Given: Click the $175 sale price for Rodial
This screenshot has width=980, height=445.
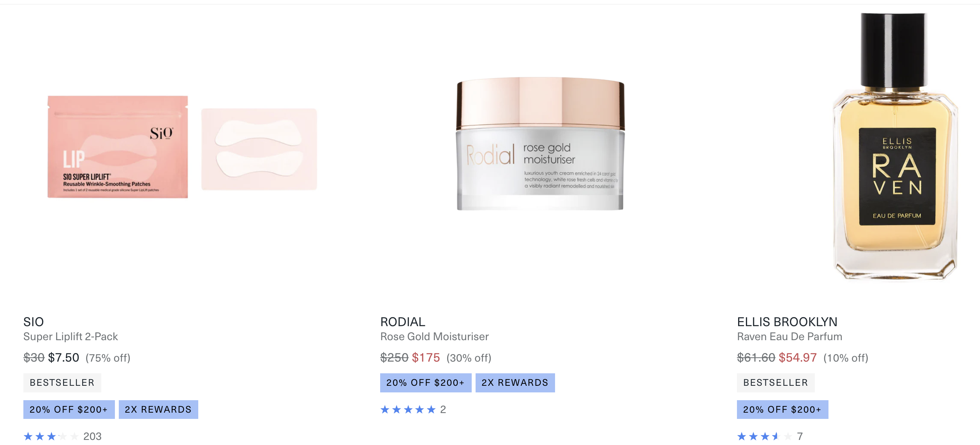Looking at the screenshot, I should point(426,358).
